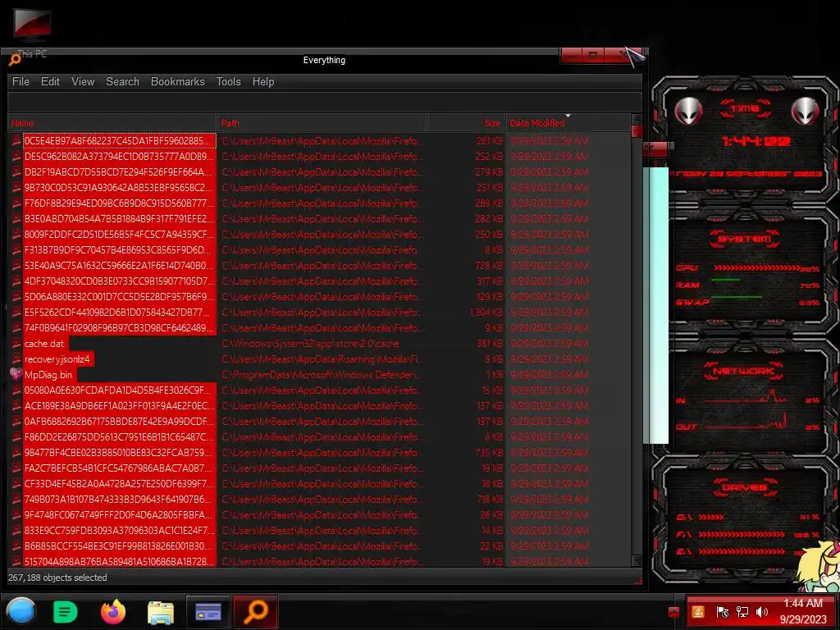Select file 4DF37048320CD0B3E0733CC9B159077105D7
Viewport: 840px width, 630px height.
pos(118,281)
